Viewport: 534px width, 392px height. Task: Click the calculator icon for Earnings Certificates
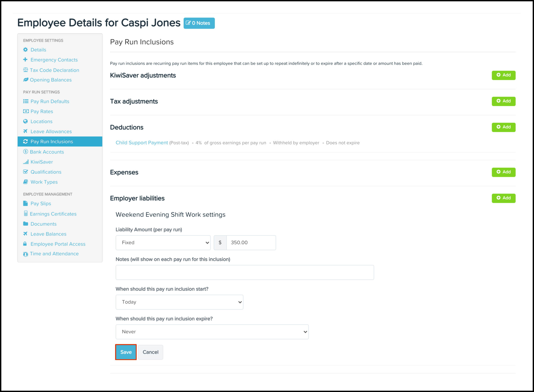click(x=26, y=214)
